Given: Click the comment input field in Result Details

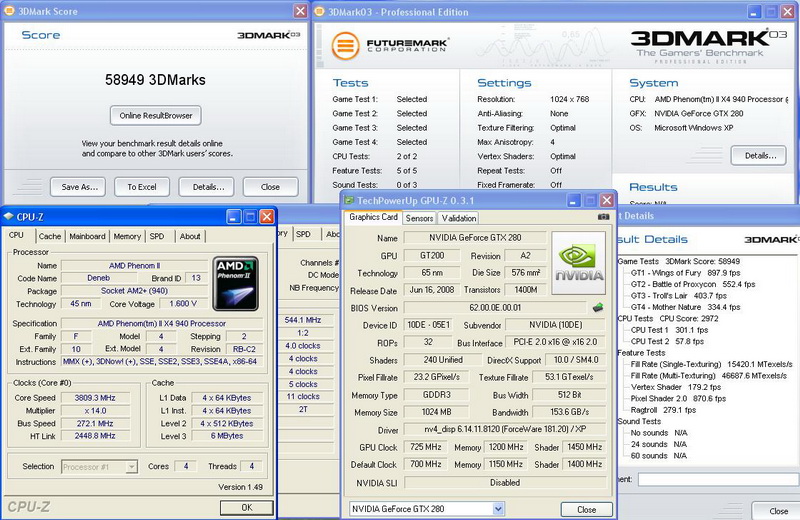Looking at the screenshot, I should 718,479.
